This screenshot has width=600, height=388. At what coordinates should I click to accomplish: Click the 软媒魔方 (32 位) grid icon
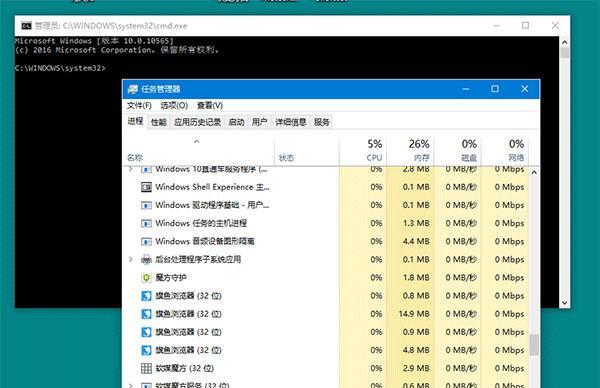point(146,368)
